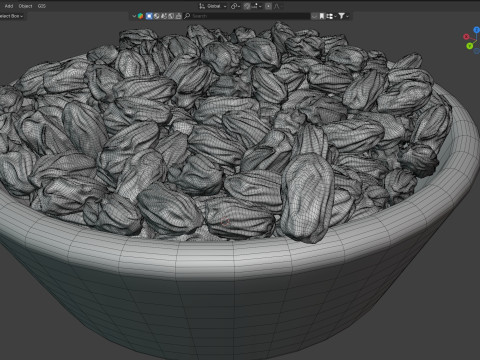Open the snapping options dropdown

[x=256, y=6]
